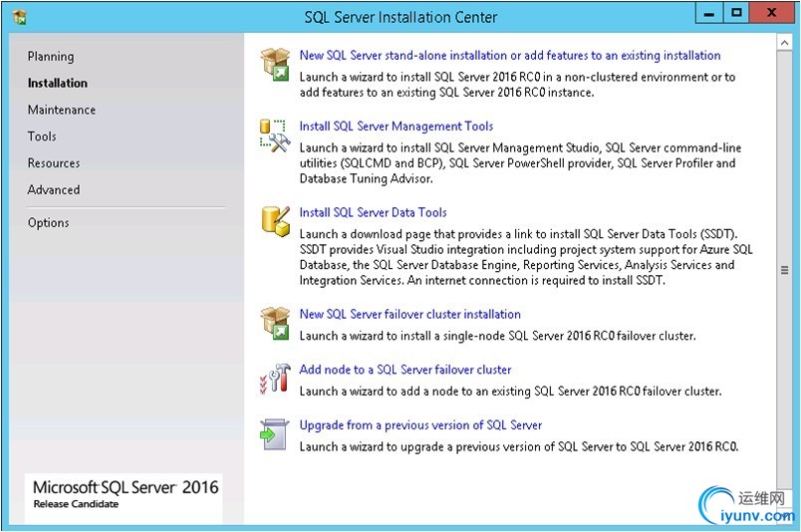This screenshot has width=801, height=532.
Task: Maximize the Installation Center window
Action: [x=736, y=13]
